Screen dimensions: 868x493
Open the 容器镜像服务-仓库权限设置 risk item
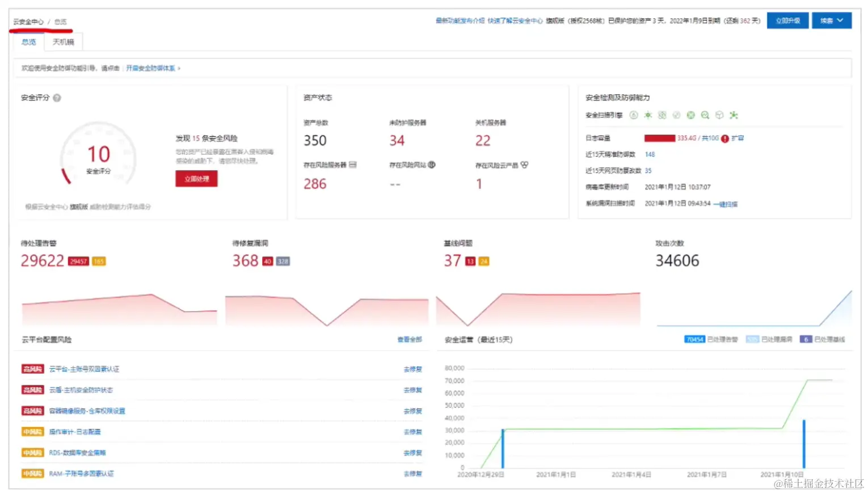(x=87, y=411)
